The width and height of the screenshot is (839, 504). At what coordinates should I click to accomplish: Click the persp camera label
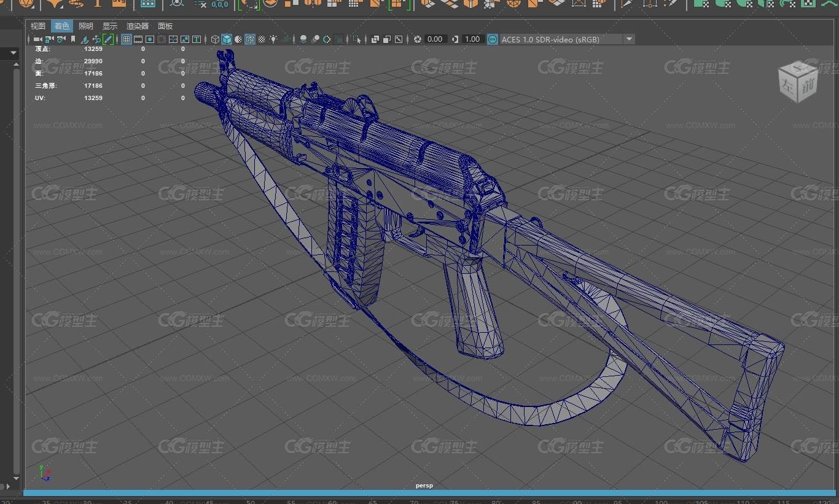[x=424, y=486]
